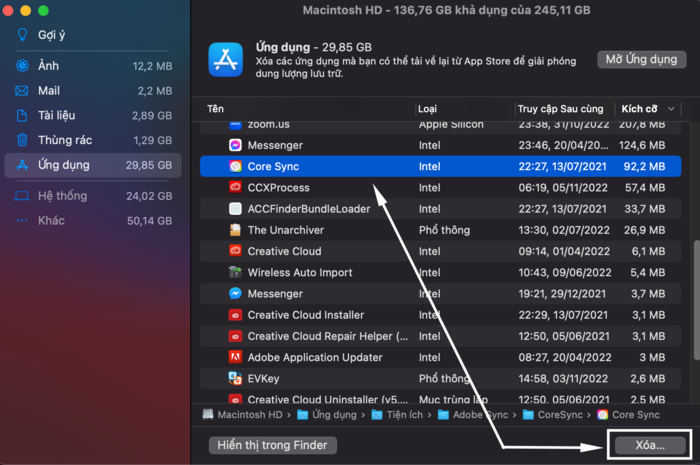Click the Macintosh HD disk icon in path bar

208,415
